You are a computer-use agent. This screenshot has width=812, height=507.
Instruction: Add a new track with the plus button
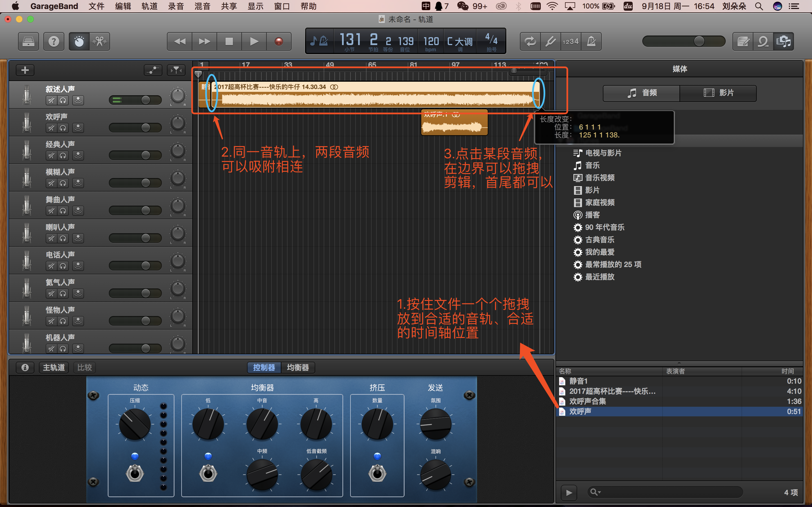[25, 70]
